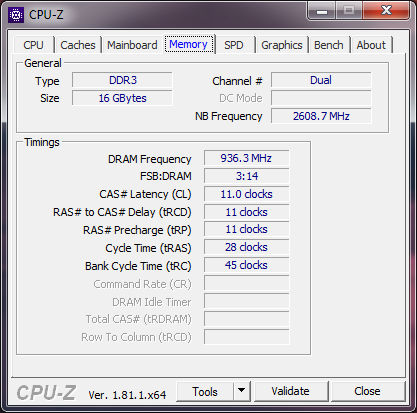This screenshot has height=413, width=417.
Task: Select the Memory tab
Action: pos(189,44)
